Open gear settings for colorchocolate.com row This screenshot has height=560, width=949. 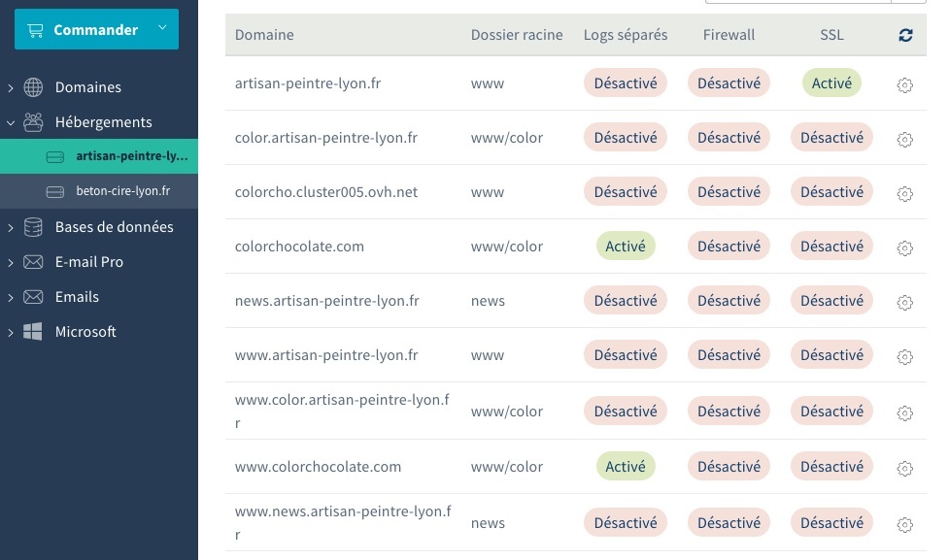(x=904, y=247)
